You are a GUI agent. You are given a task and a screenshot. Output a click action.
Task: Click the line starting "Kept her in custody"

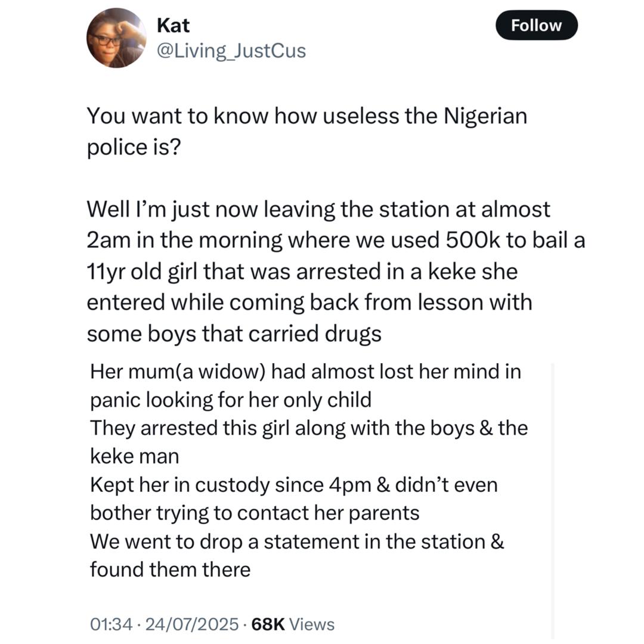(x=293, y=485)
